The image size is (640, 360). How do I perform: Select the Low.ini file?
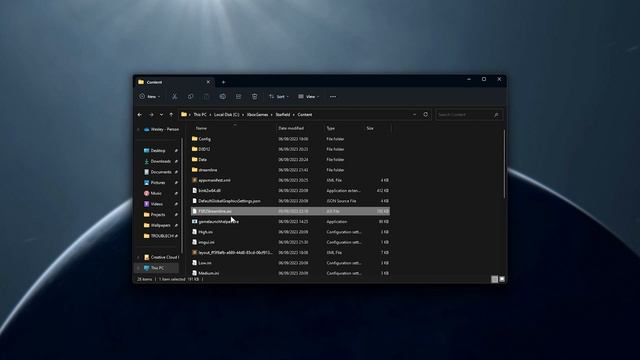click(x=290, y=263)
